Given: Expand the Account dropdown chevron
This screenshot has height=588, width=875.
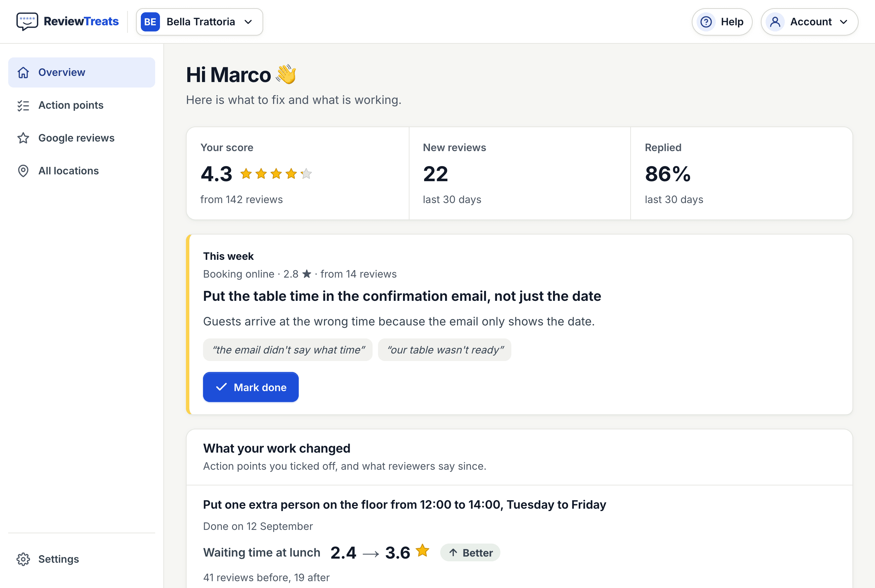Looking at the screenshot, I should [844, 22].
